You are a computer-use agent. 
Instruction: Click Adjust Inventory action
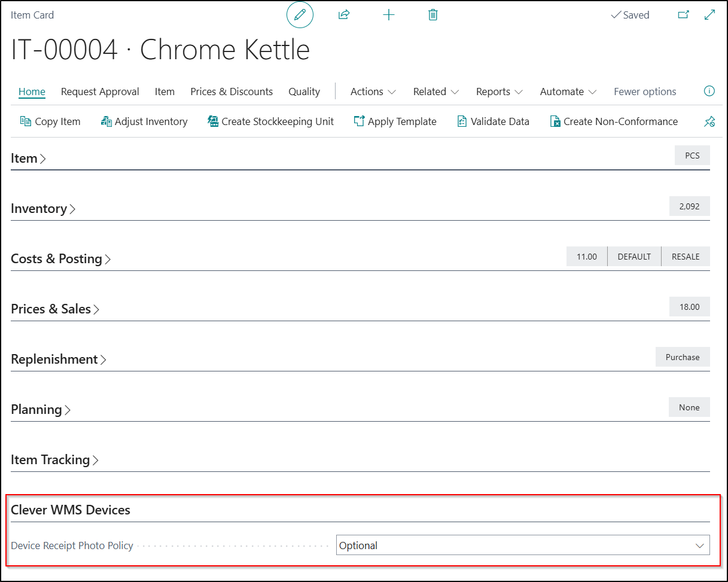(144, 121)
